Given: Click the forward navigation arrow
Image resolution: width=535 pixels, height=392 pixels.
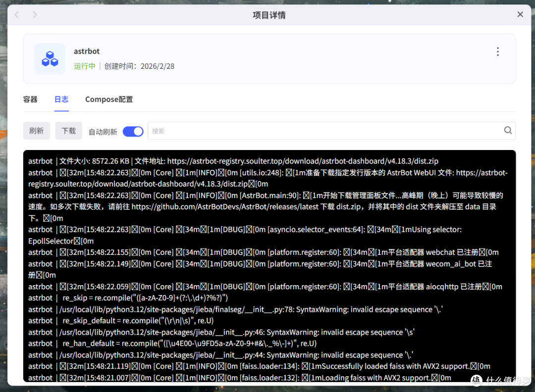Looking at the screenshot, I should [35, 15].
